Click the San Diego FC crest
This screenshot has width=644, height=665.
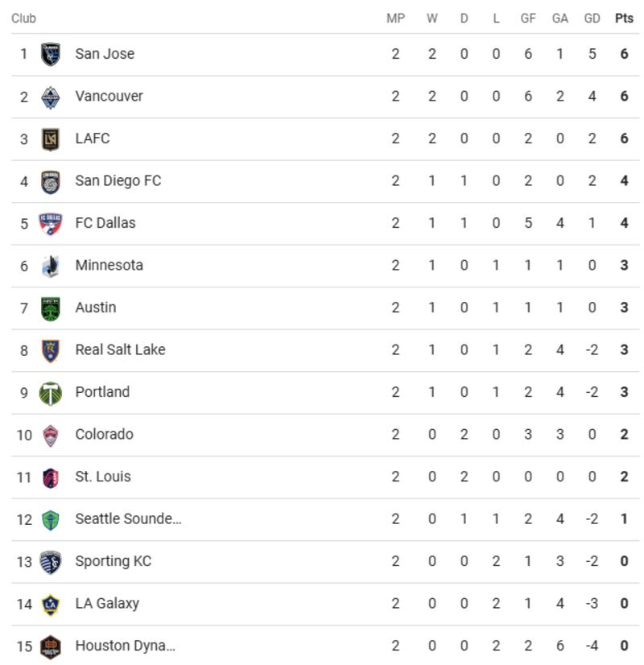tap(51, 181)
